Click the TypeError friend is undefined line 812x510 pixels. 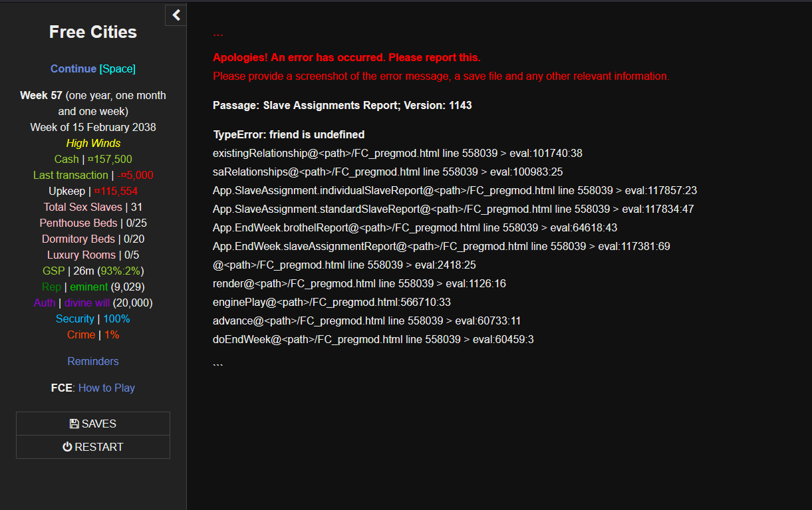(289, 134)
